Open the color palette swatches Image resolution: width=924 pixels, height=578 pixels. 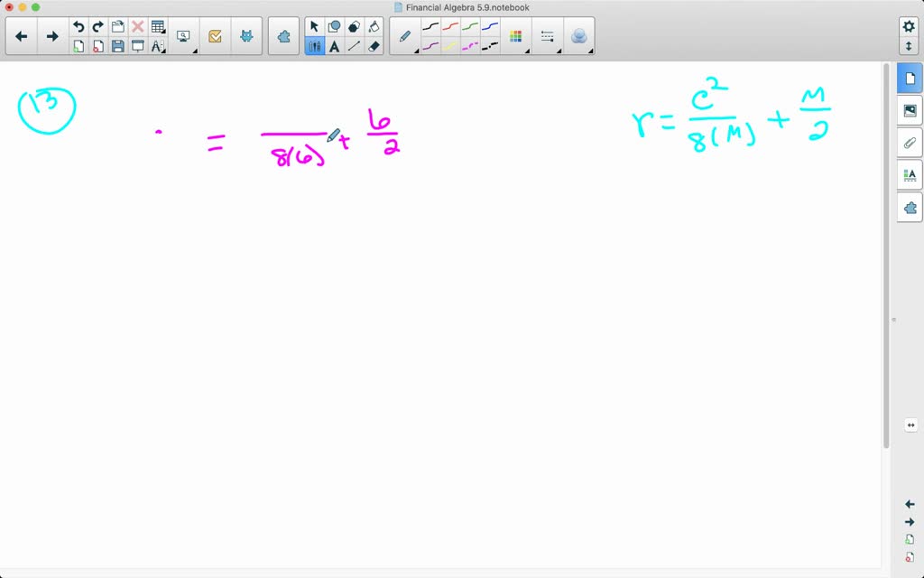click(x=516, y=36)
